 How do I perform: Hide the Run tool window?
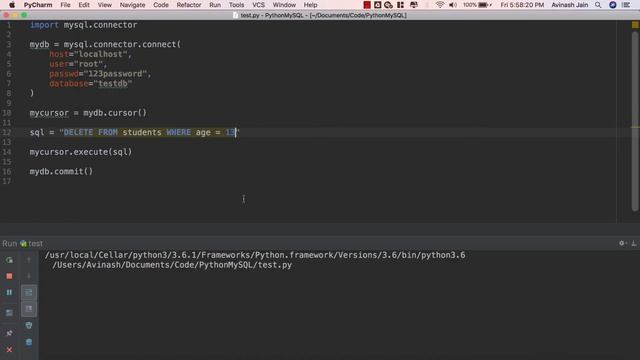tap(634, 243)
